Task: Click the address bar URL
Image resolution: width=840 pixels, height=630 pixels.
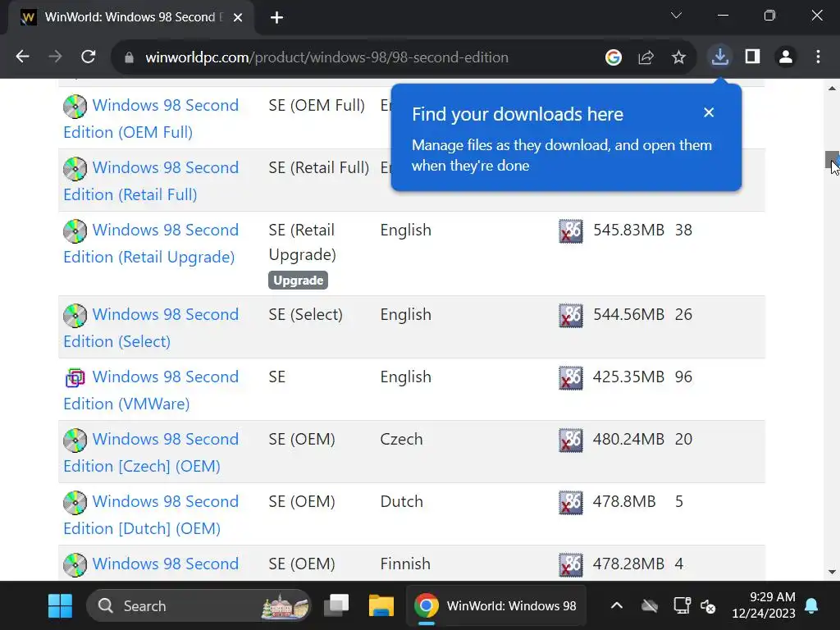Action: [x=326, y=57]
